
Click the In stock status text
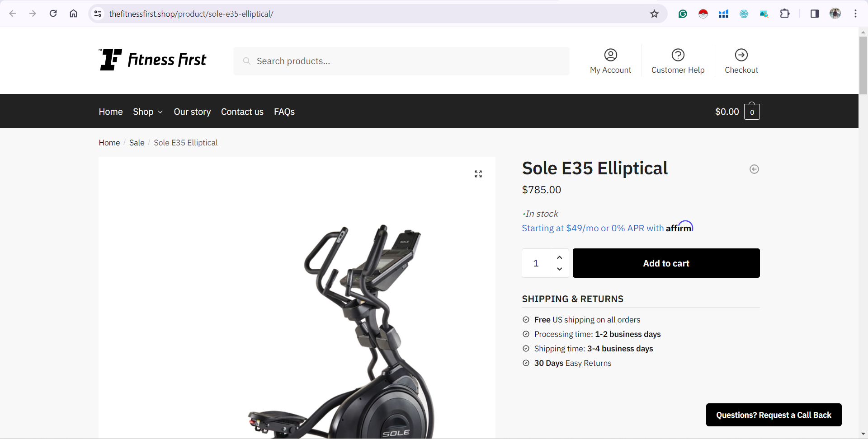click(542, 214)
